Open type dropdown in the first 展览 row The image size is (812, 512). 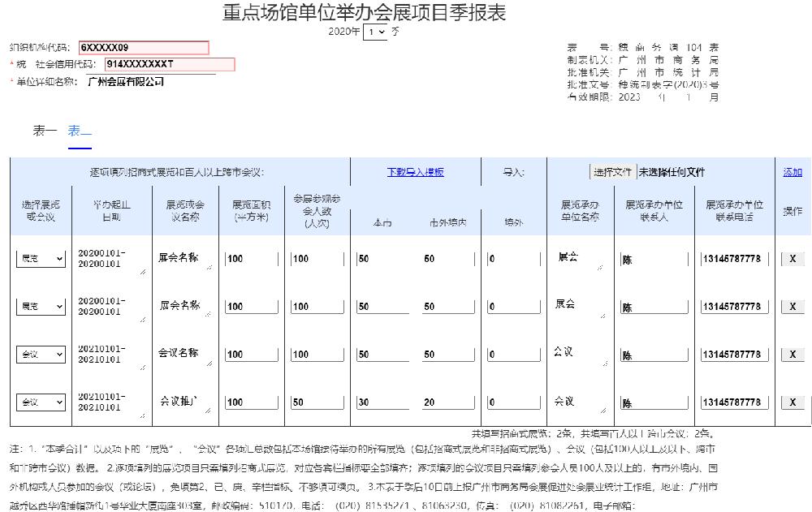(x=41, y=258)
